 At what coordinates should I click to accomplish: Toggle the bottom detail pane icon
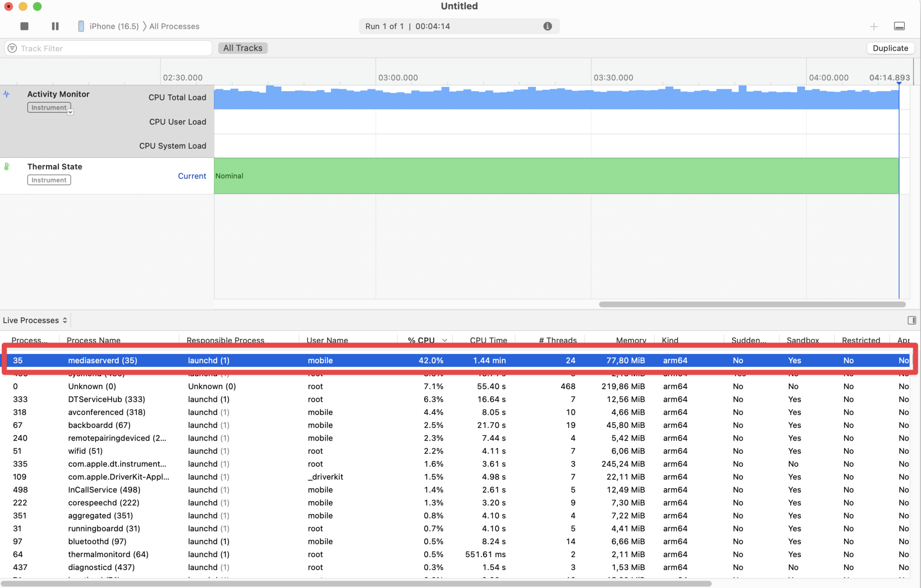pos(899,26)
